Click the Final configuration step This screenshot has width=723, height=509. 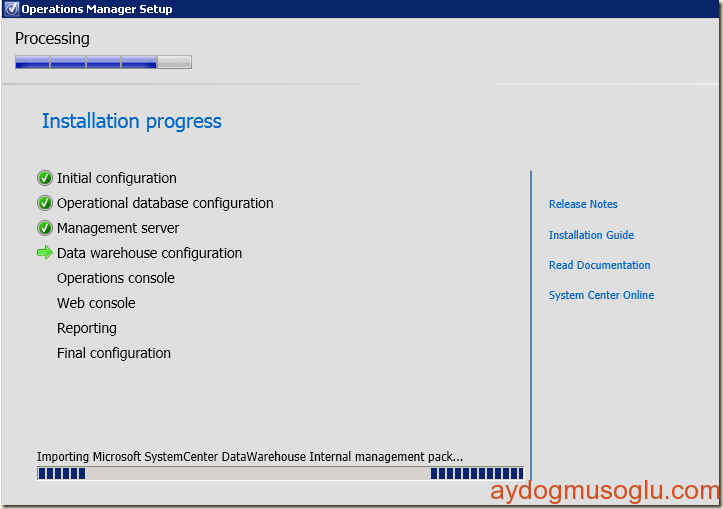click(114, 353)
